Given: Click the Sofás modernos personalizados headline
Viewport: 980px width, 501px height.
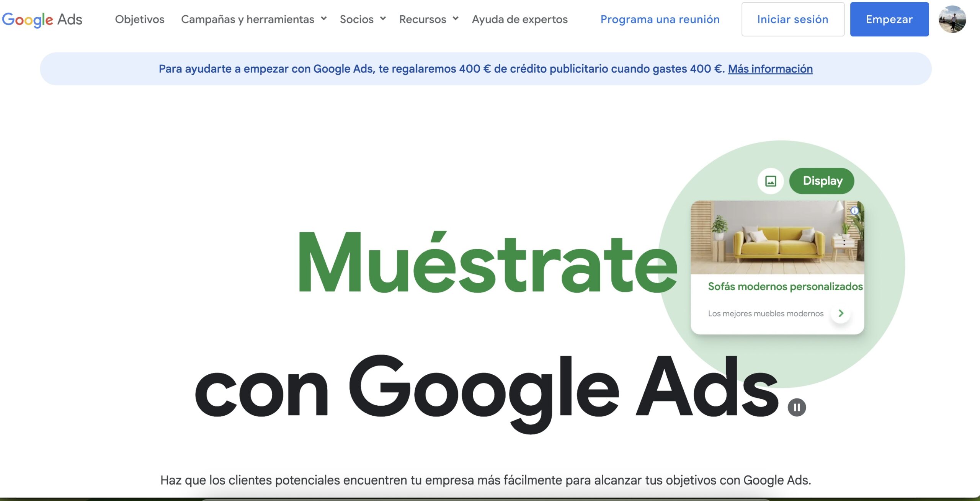Looking at the screenshot, I should point(786,286).
